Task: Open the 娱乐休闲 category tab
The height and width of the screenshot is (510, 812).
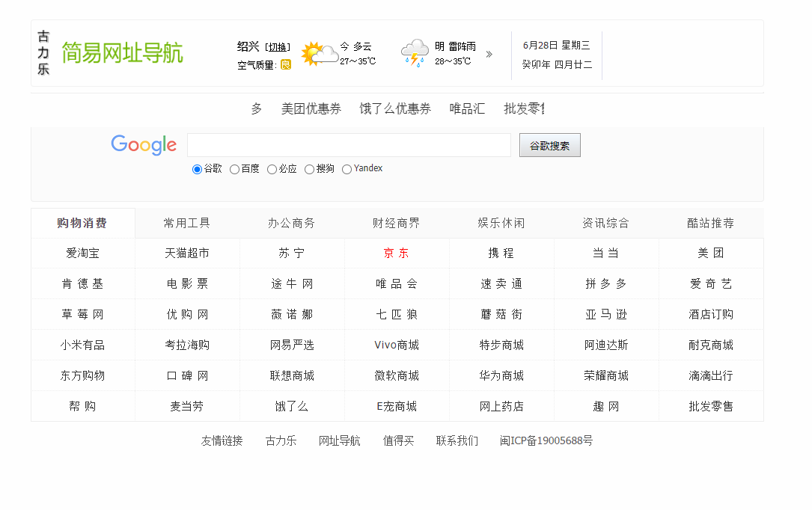Action: (501, 223)
